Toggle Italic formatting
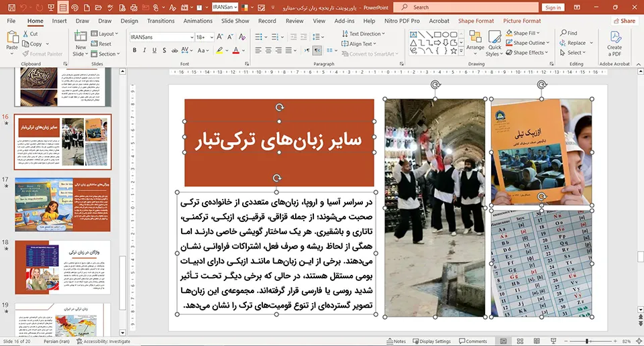 [x=144, y=50]
